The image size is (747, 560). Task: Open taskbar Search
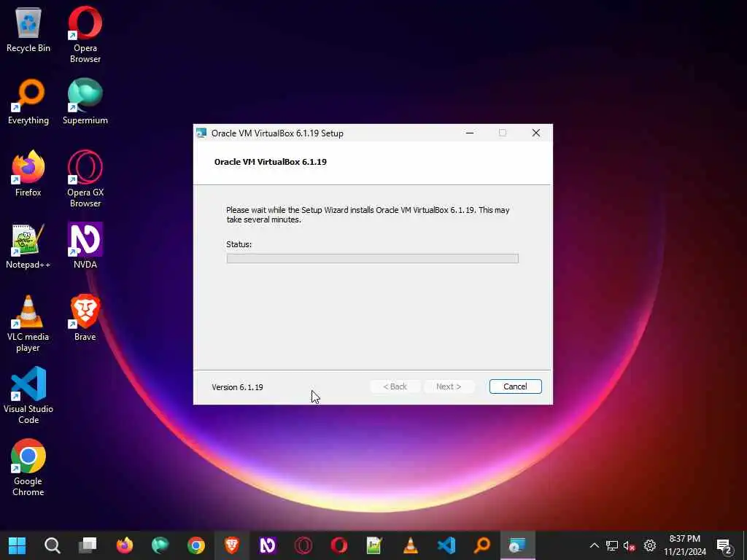click(53, 545)
